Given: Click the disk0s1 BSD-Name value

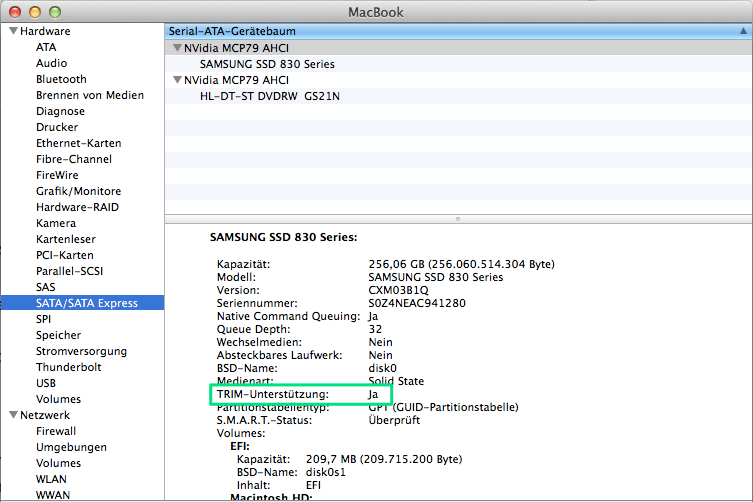Looking at the screenshot, I should (x=326, y=472).
